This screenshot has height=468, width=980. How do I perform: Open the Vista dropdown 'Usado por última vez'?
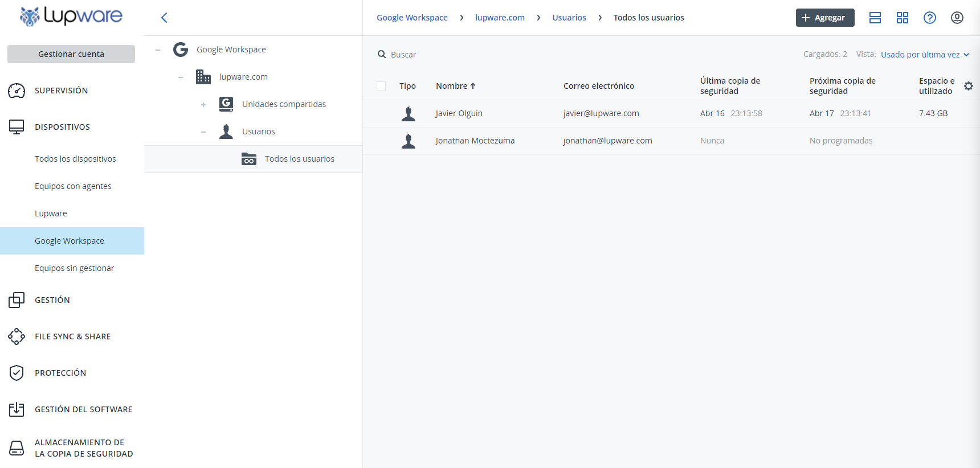pyautogui.click(x=925, y=55)
